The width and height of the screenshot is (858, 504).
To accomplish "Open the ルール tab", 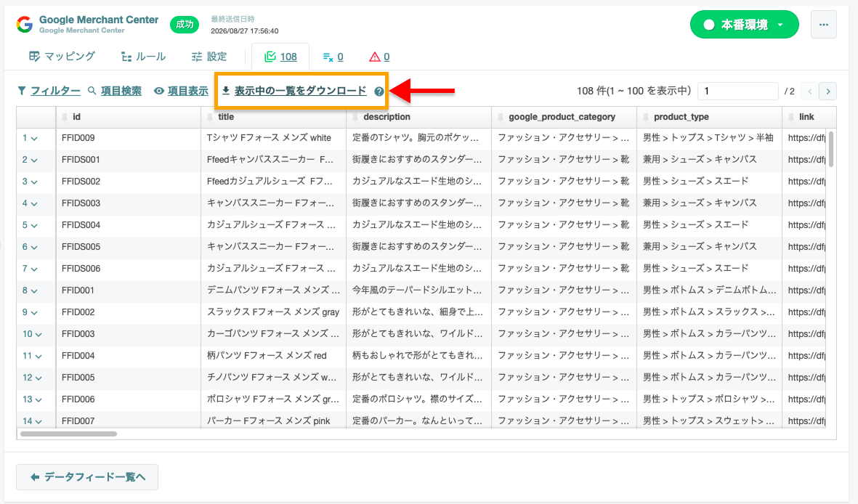I will [143, 57].
